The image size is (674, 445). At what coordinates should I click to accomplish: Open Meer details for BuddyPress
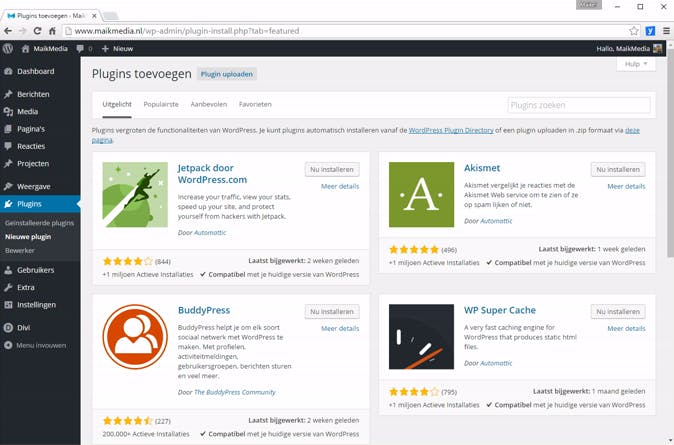tap(340, 328)
